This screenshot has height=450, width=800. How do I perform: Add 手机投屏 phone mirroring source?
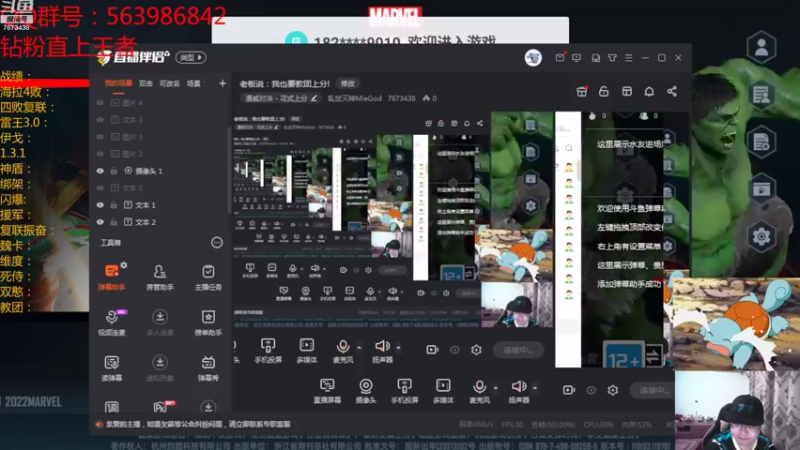coord(405,391)
